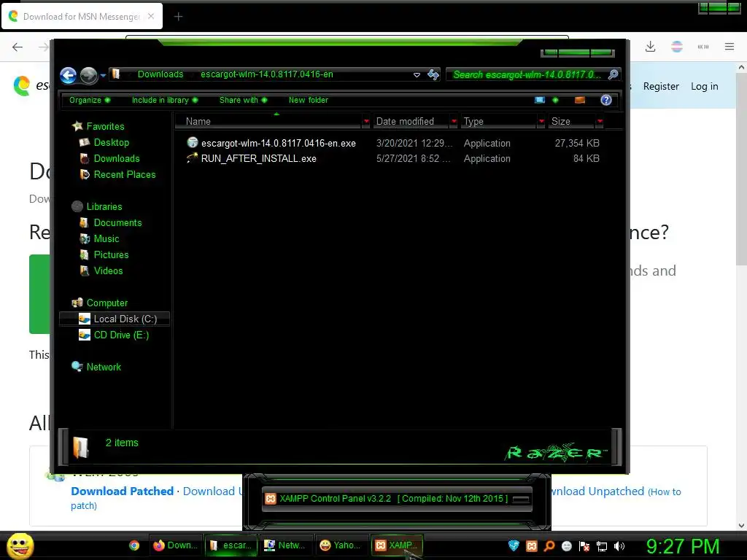Open Size column filter dropdown
Viewport: 747px width, 560px height.
point(600,122)
